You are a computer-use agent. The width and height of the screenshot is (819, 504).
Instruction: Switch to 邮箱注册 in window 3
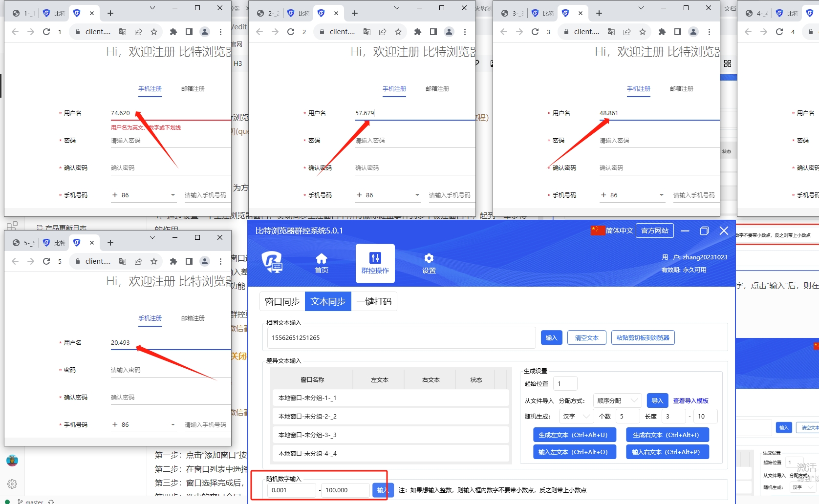click(x=682, y=89)
